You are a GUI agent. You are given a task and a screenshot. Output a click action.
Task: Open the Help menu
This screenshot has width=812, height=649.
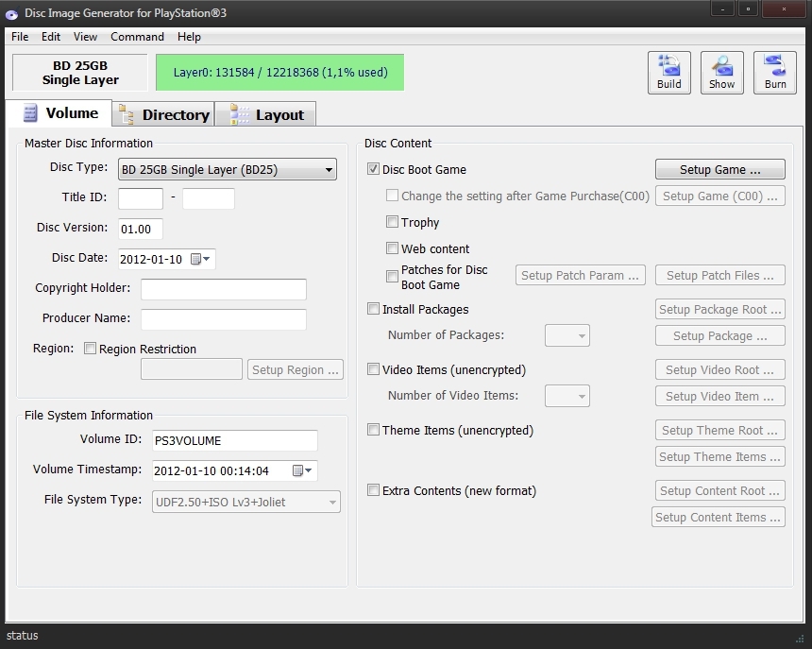pyautogui.click(x=189, y=37)
